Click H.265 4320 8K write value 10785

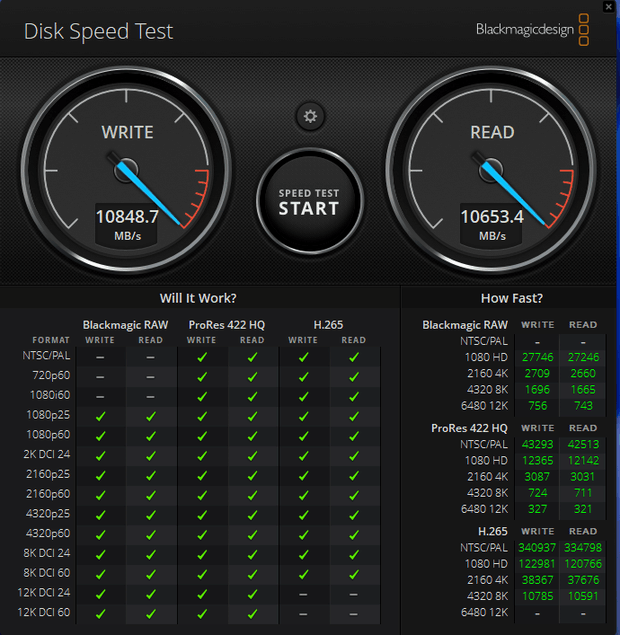pyautogui.click(x=537, y=596)
